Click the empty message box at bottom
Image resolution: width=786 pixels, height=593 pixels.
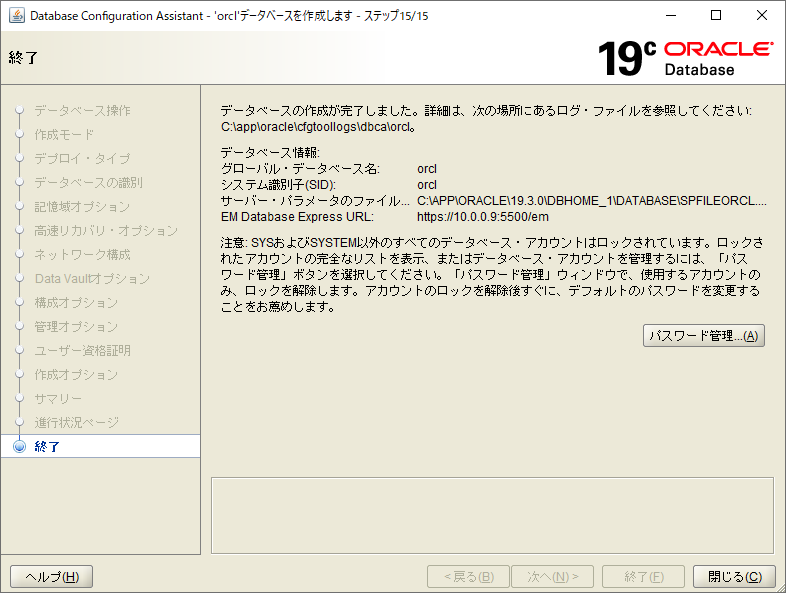492,515
